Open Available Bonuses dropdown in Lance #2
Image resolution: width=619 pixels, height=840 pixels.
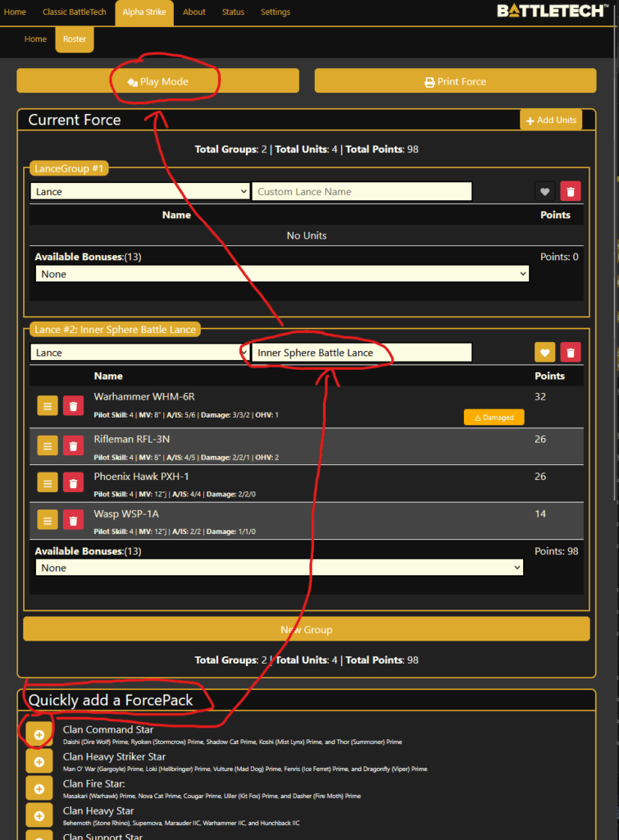pos(279,568)
